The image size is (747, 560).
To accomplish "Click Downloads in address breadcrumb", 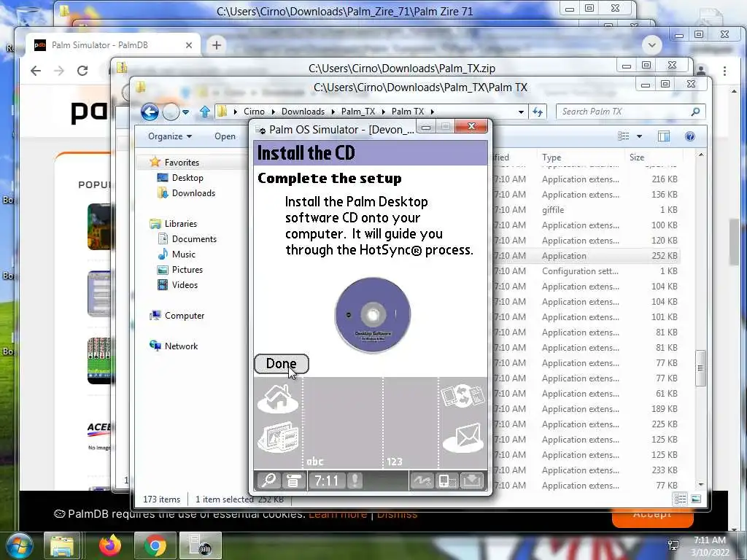I will pyautogui.click(x=303, y=112).
